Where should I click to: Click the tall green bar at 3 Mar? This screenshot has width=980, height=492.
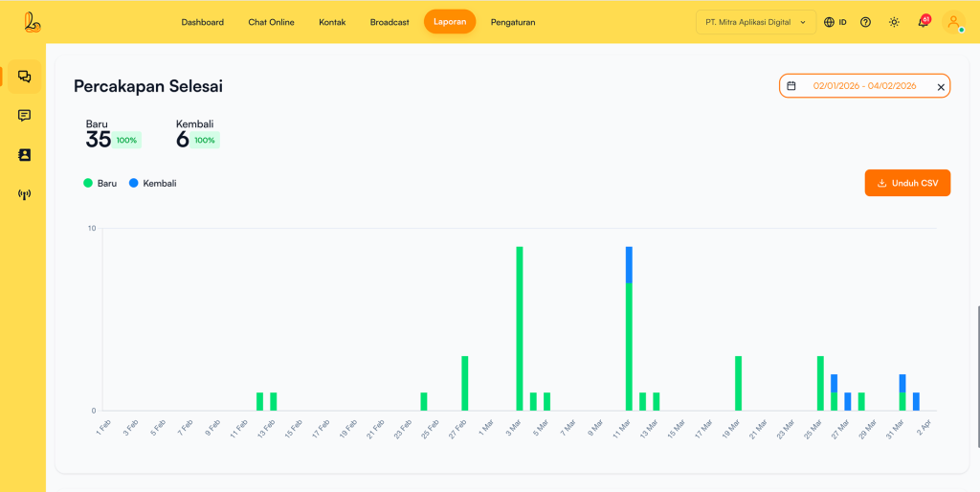coord(520,327)
